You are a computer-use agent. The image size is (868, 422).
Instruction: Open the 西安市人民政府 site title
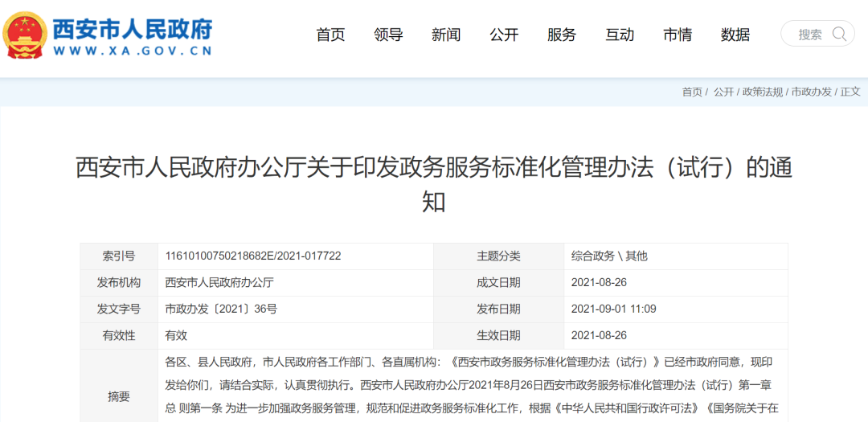point(133,28)
